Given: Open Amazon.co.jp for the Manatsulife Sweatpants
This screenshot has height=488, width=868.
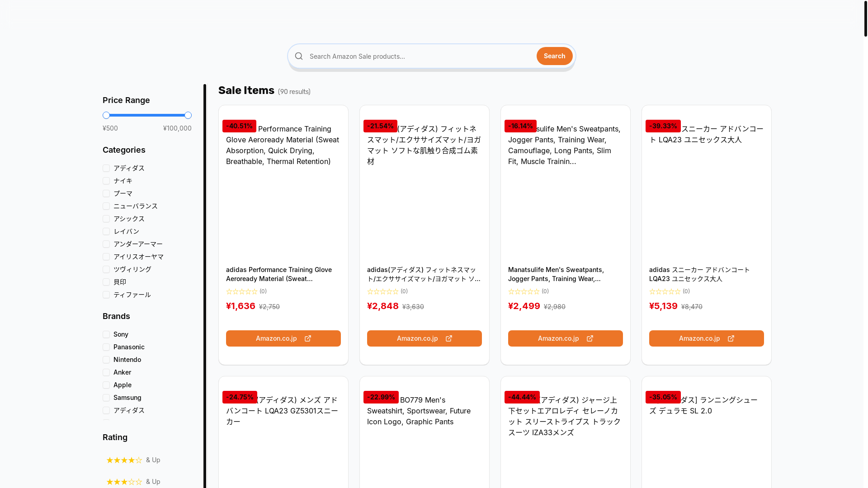Looking at the screenshot, I should (566, 338).
